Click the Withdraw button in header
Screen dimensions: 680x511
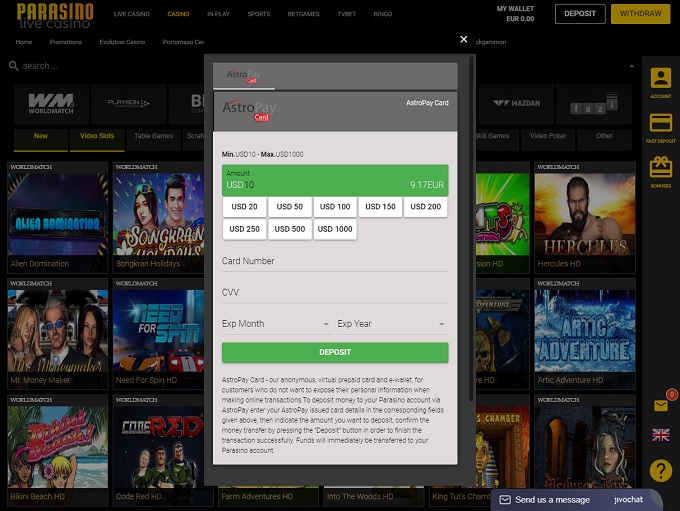[x=640, y=14]
